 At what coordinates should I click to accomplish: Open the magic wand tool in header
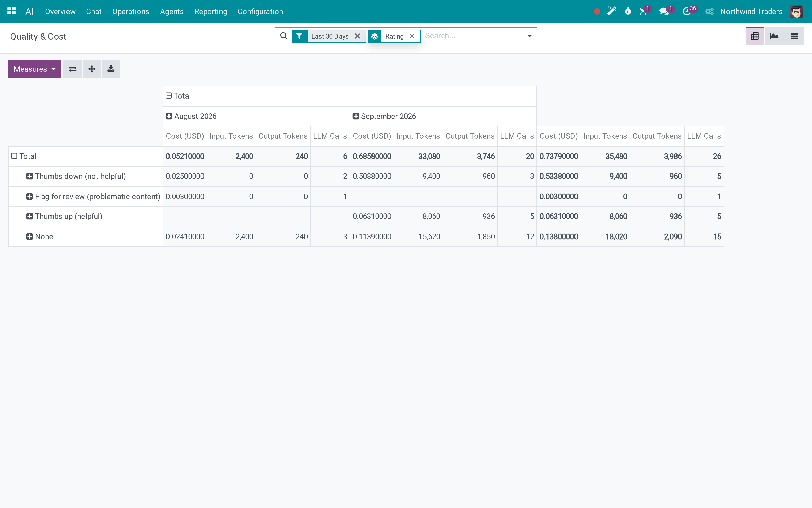click(x=612, y=11)
